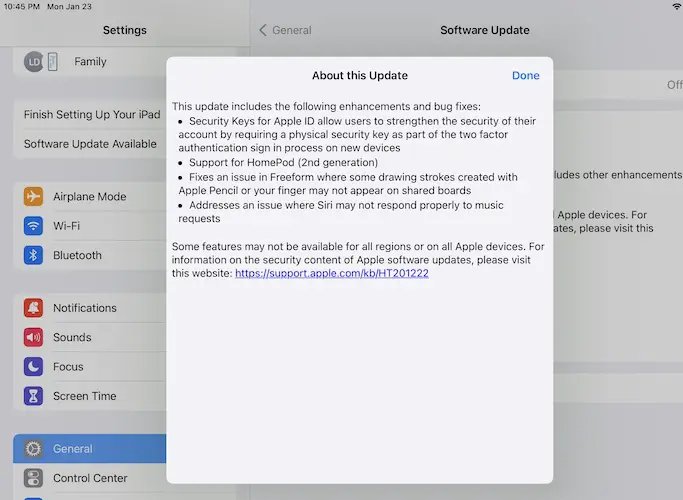Image resolution: width=683 pixels, height=500 pixels.
Task: Select Finish Setting Up Your iPad
Action: pos(90,115)
